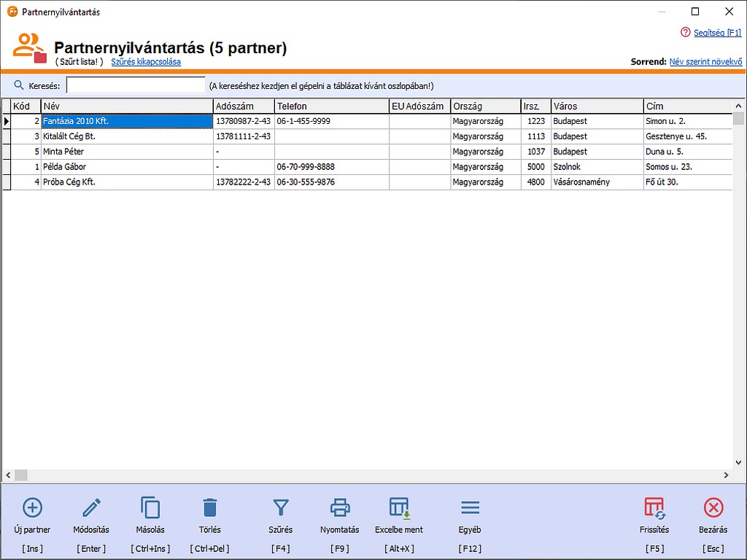Click the Másolás copy icon
Viewport: 747px width, 560px height.
[x=150, y=507]
